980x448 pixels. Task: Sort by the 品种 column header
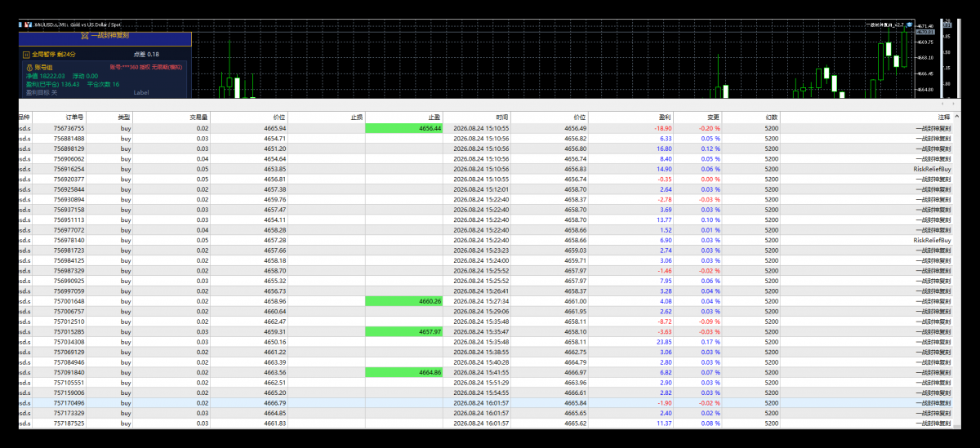click(24, 118)
